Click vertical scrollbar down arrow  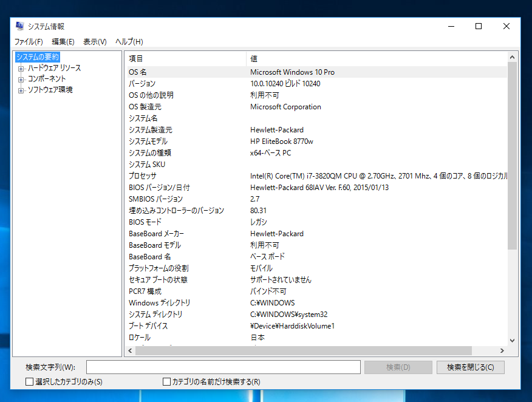513,340
